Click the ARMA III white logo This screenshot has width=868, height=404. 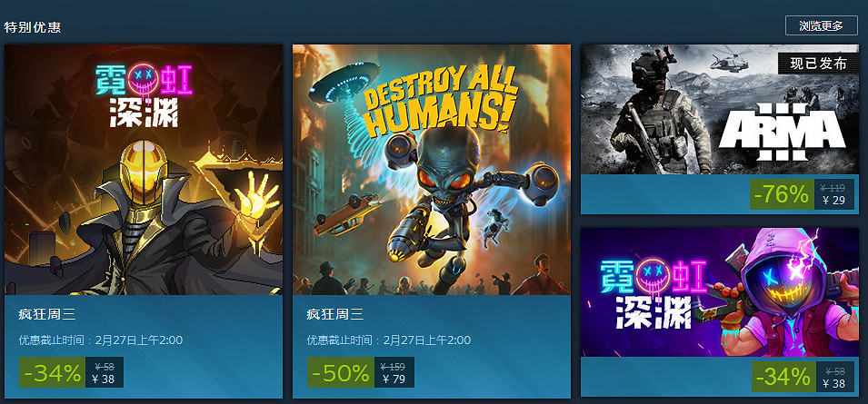(782, 132)
